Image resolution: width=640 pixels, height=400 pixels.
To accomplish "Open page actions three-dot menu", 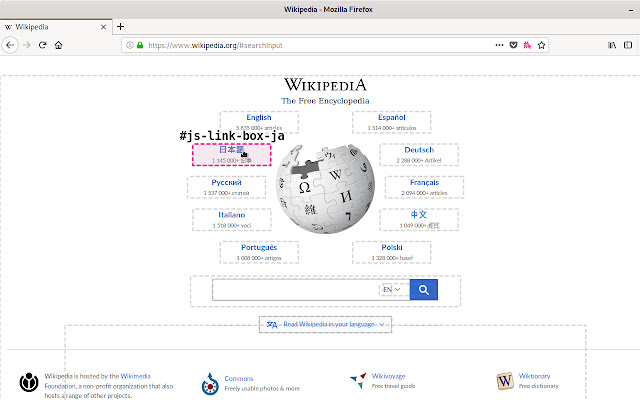I will (x=500, y=45).
